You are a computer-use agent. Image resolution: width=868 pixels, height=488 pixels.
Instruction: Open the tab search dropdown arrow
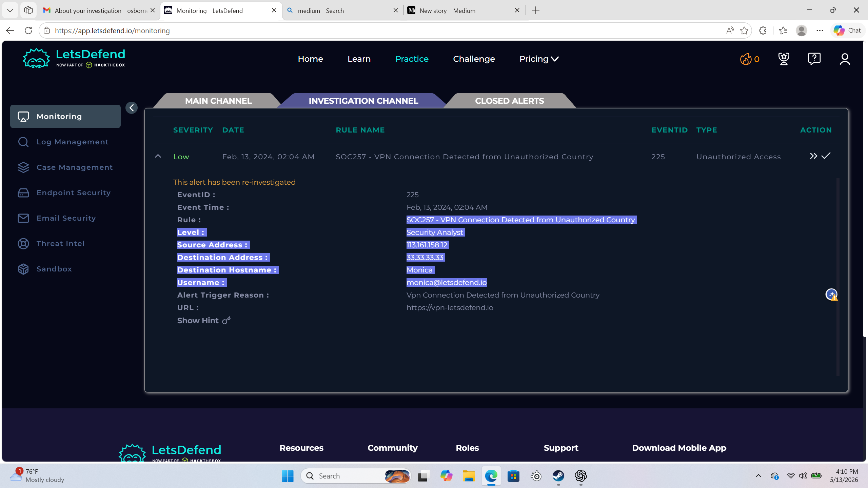(x=10, y=11)
